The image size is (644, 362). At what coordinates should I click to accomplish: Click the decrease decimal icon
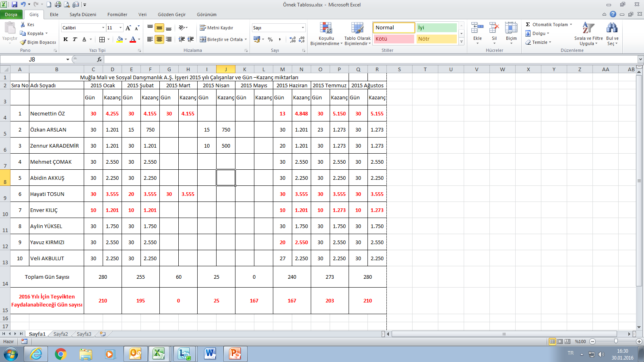302,39
